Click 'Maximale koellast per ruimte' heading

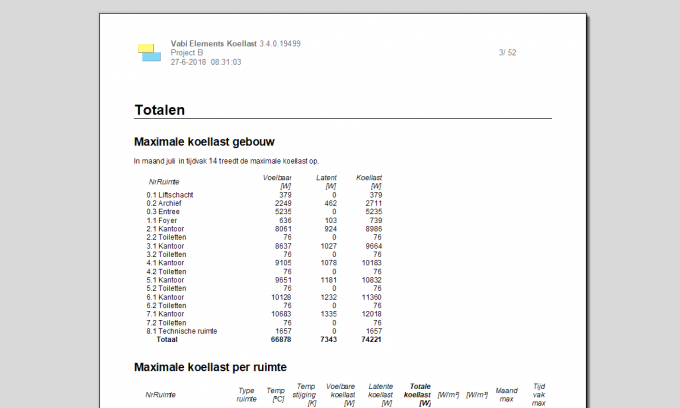click(x=210, y=367)
